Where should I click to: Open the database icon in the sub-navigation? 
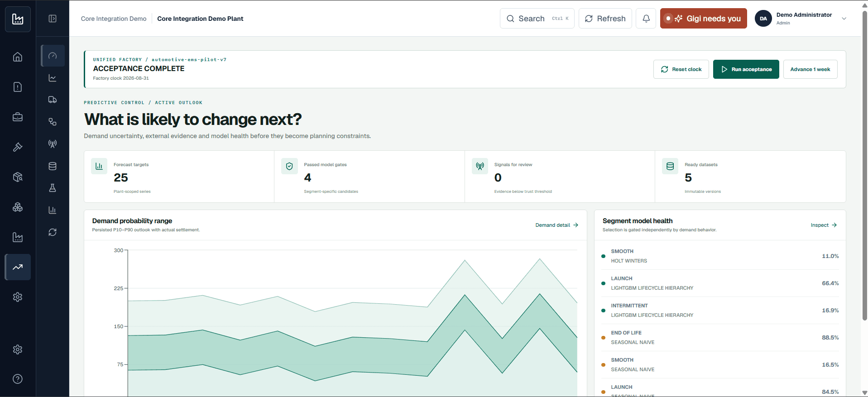pos(53,166)
